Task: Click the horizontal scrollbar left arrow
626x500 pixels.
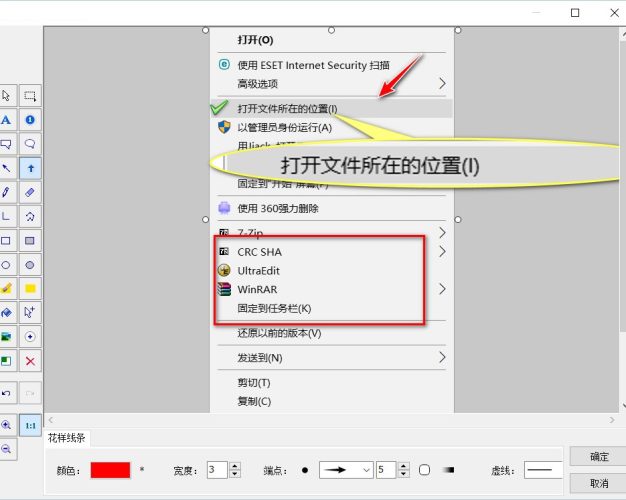Action: (51, 420)
